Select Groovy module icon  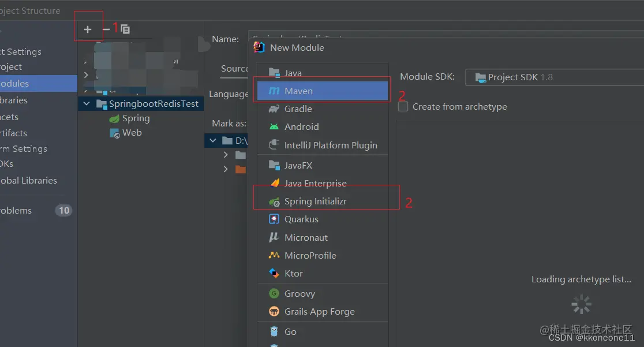[274, 293]
